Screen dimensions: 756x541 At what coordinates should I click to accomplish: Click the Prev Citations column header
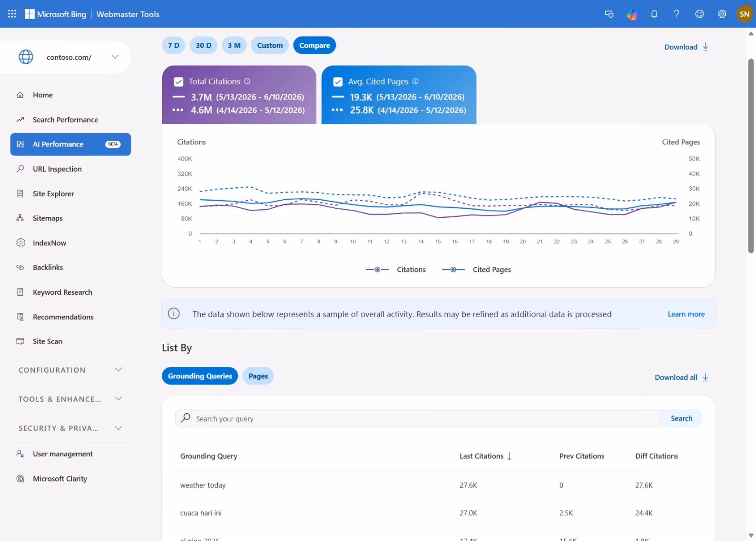(x=582, y=456)
